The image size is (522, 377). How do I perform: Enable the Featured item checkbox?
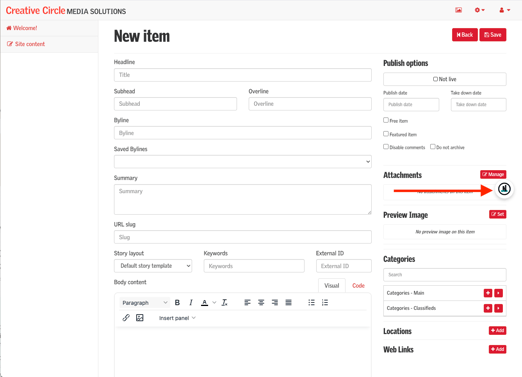(386, 134)
